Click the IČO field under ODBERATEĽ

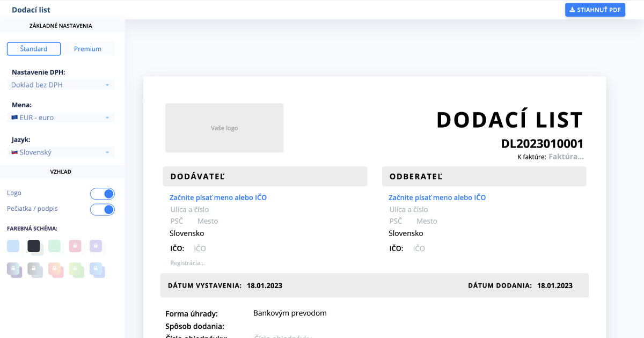419,248
